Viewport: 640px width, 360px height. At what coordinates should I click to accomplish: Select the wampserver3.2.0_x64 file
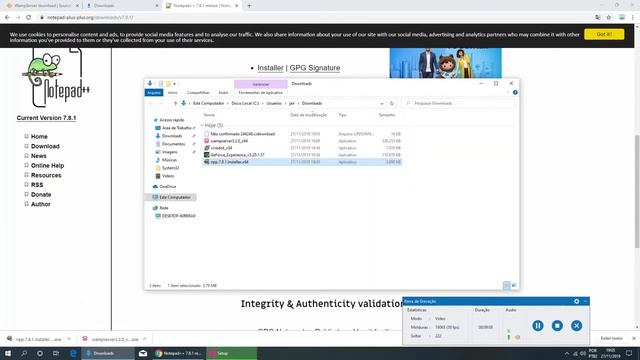pos(302,141)
